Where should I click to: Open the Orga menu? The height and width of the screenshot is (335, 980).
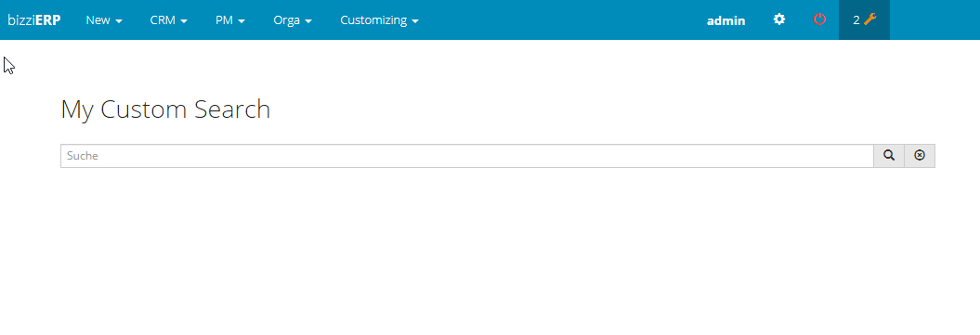[x=293, y=20]
